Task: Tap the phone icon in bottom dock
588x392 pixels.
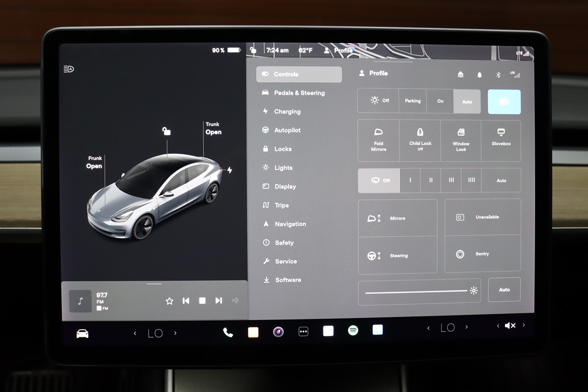Action: coord(228,332)
